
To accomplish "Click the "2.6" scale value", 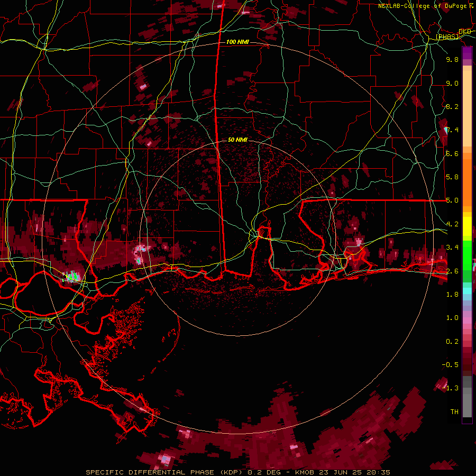I will (x=452, y=271).
